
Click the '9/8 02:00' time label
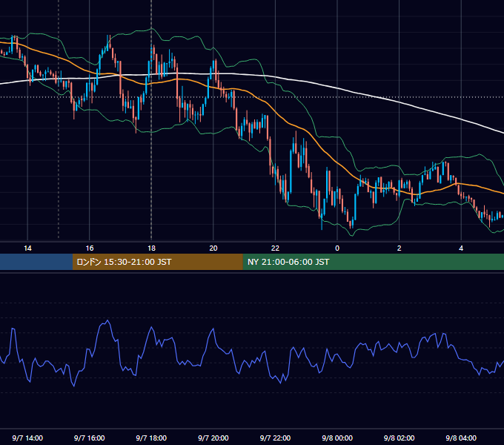coord(399,438)
